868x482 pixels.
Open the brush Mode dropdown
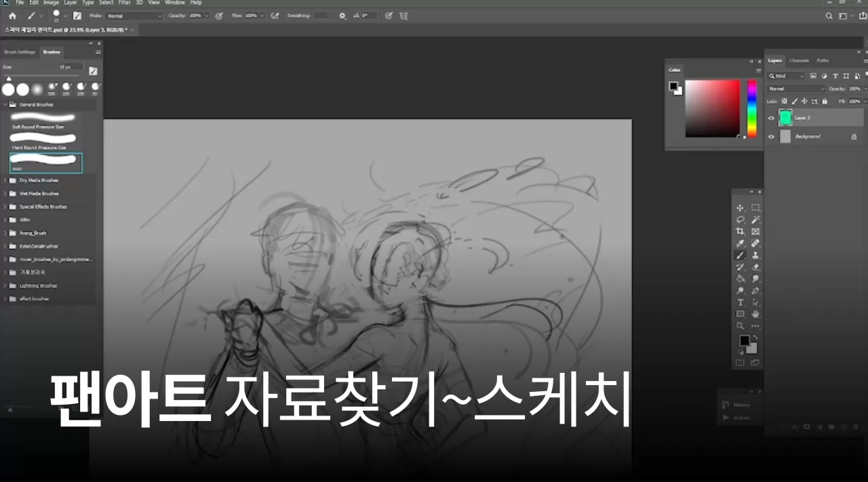(134, 15)
